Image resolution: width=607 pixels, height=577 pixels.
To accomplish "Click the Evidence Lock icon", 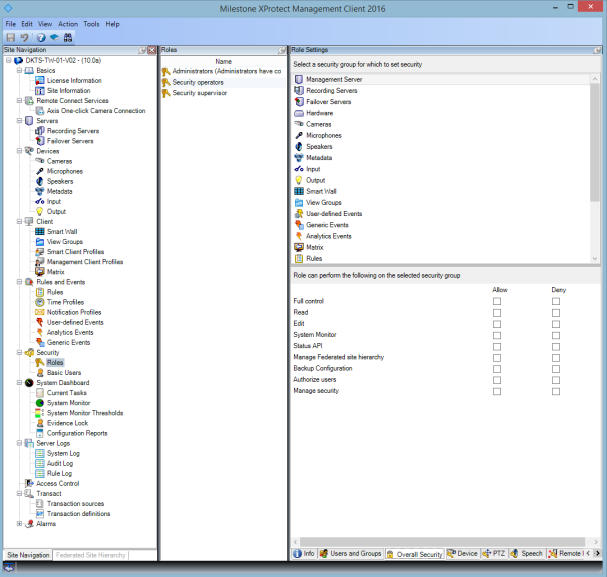I will pyautogui.click(x=39, y=423).
